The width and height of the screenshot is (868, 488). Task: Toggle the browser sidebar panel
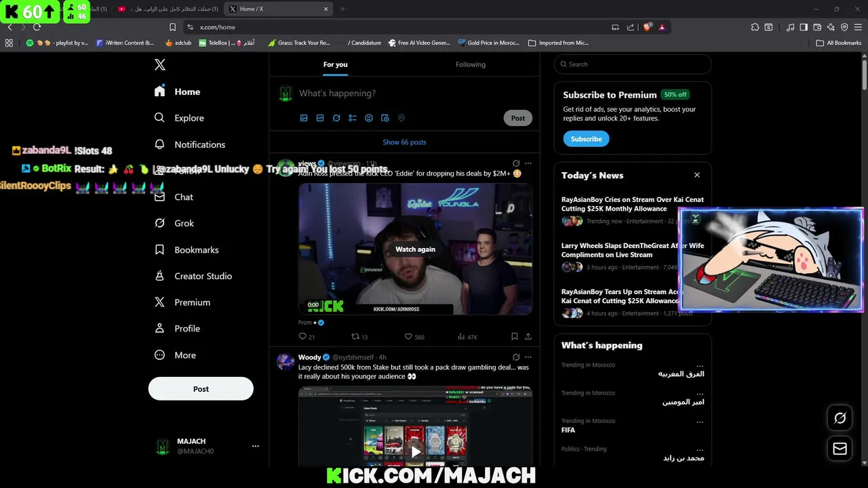point(804,27)
